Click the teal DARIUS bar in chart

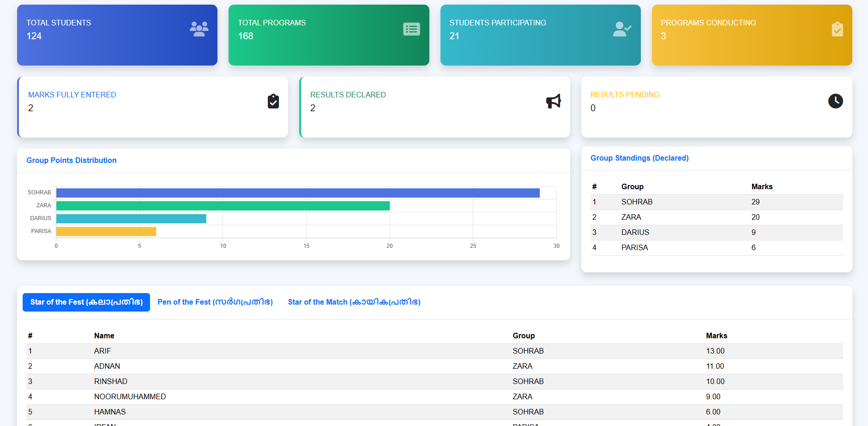click(131, 219)
